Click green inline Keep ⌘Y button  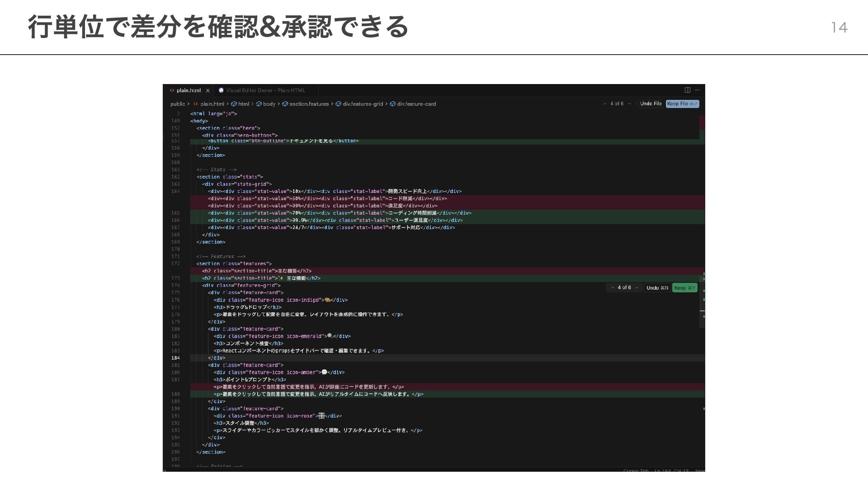point(684,288)
